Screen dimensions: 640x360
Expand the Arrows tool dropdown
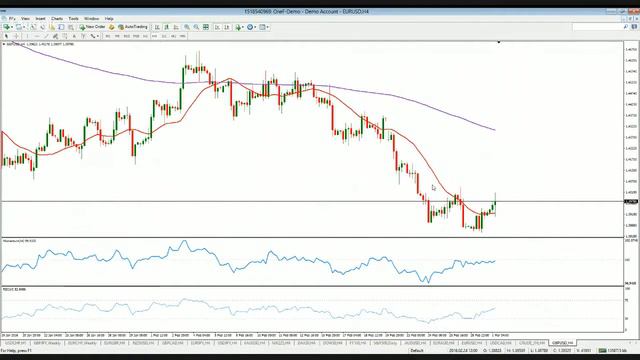click(x=98, y=36)
